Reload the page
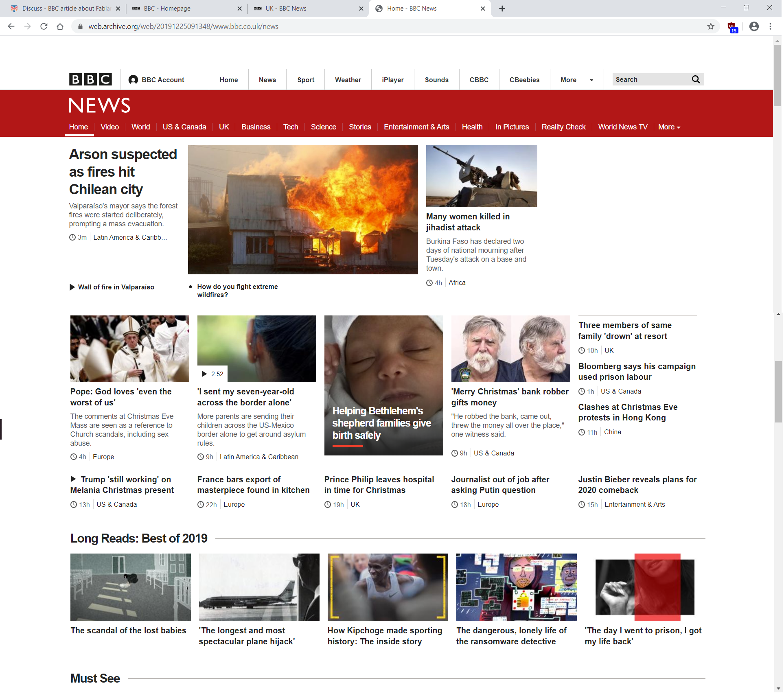Image resolution: width=784 pixels, height=696 pixels. click(x=44, y=26)
